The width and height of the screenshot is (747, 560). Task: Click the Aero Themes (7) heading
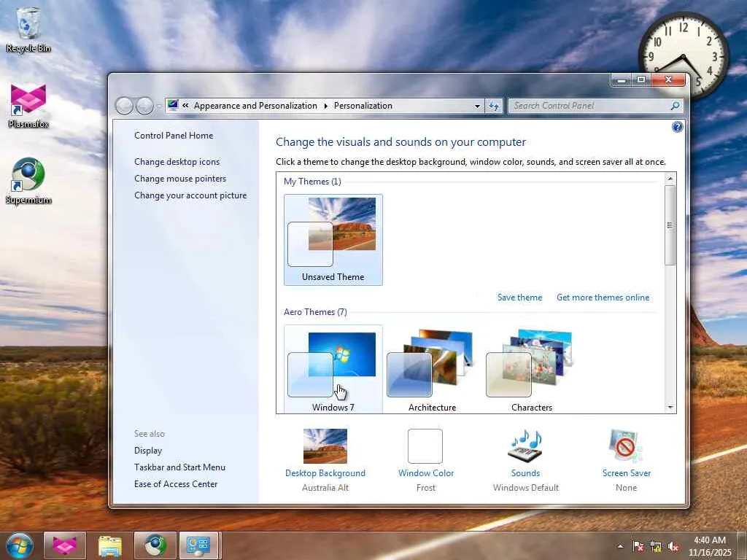(x=315, y=312)
